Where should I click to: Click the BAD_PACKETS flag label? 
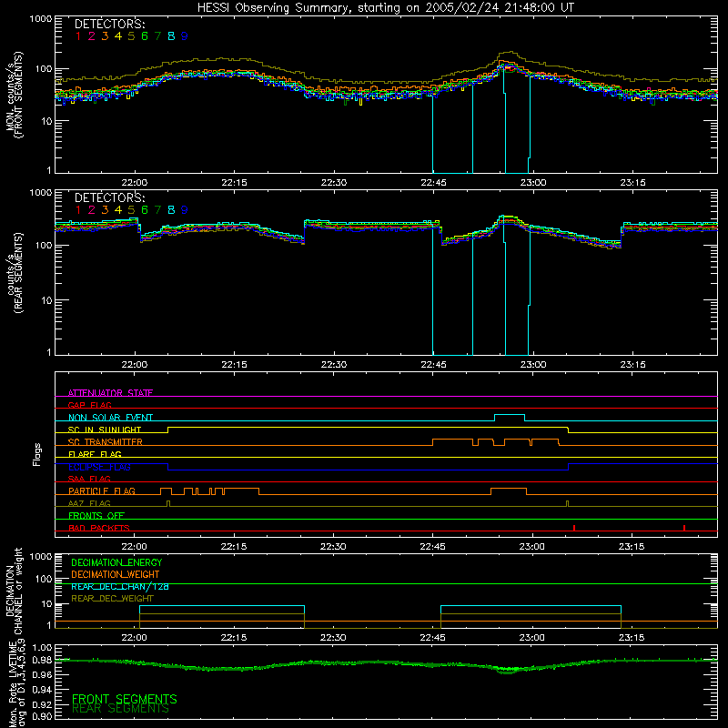pos(99,528)
